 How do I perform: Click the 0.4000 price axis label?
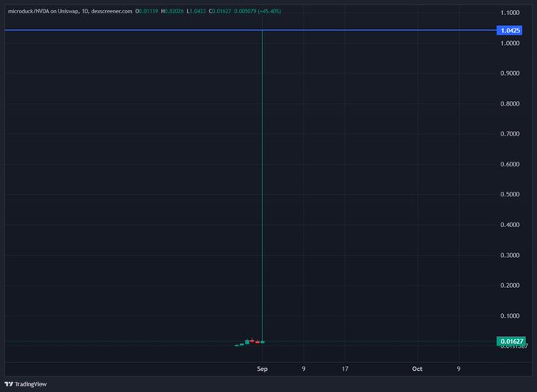[510, 225]
